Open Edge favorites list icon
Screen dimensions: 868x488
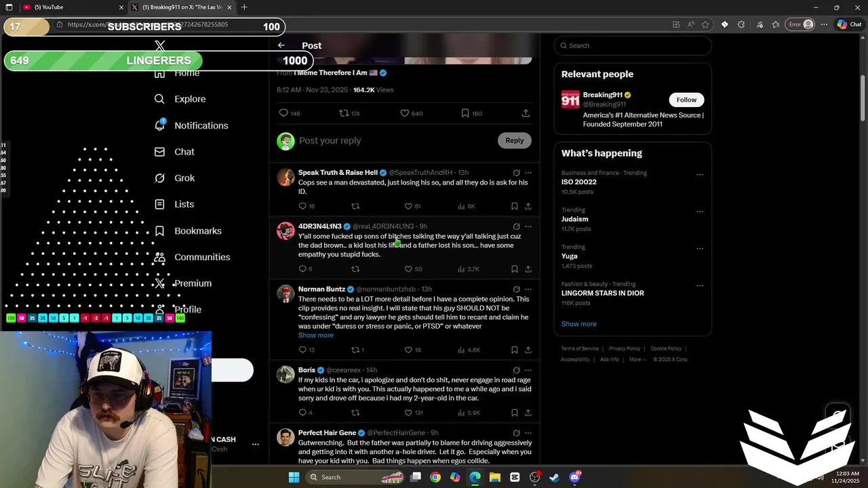pos(776,24)
